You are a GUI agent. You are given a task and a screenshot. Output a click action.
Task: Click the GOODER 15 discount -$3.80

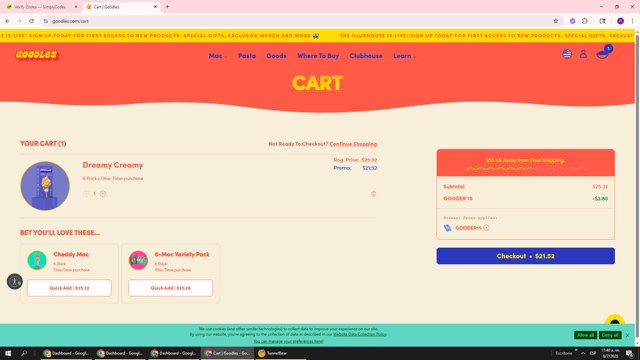(600, 199)
